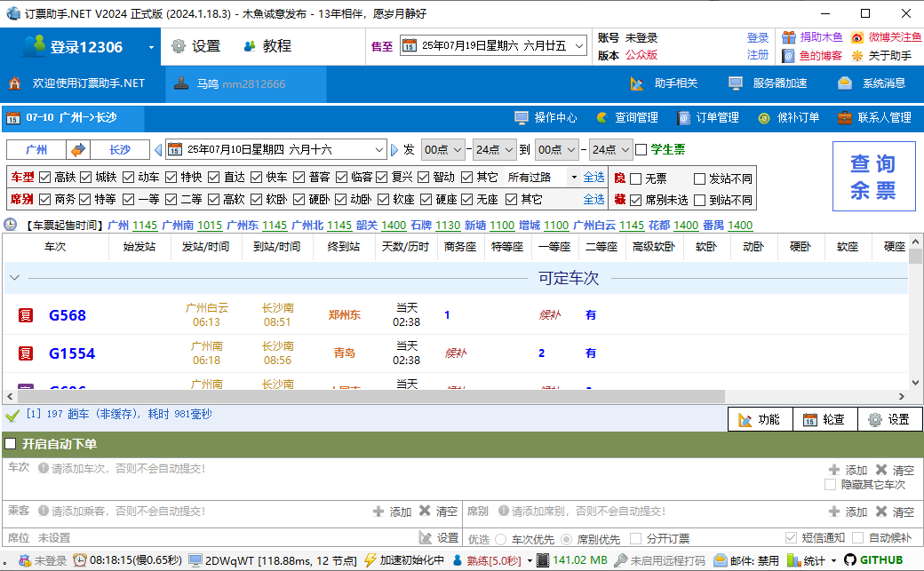Screen dimensions: 924x571
Task: Open 关于助手 about link
Action: (x=881, y=55)
